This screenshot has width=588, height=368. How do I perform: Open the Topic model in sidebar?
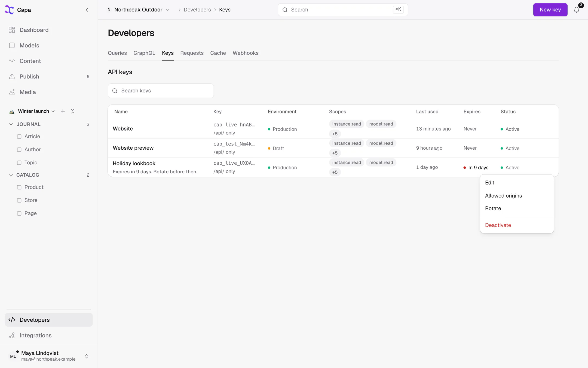31,162
